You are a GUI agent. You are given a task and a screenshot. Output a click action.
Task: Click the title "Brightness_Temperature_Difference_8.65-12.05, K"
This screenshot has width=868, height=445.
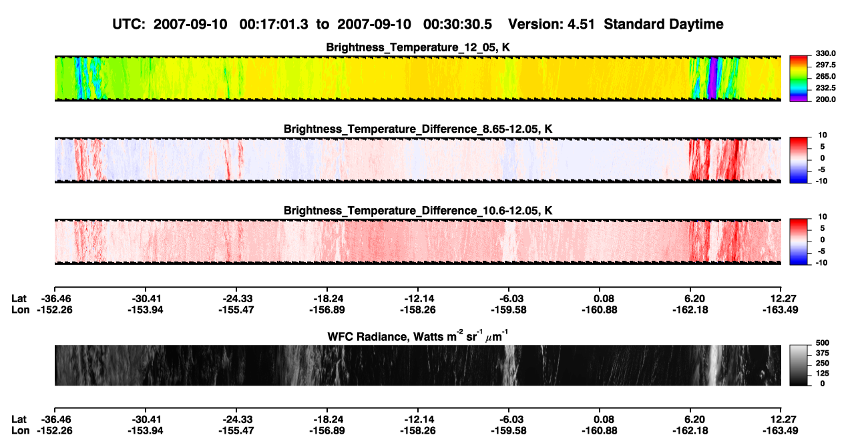pos(418,129)
